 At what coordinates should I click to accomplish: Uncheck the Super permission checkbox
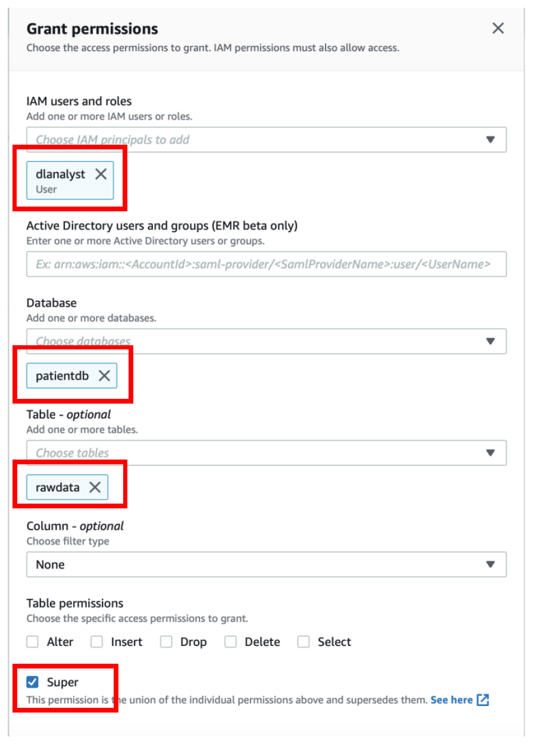(32, 682)
